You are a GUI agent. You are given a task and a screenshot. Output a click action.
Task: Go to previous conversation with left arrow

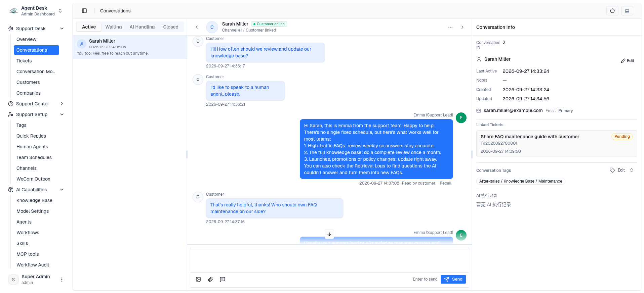(x=197, y=27)
